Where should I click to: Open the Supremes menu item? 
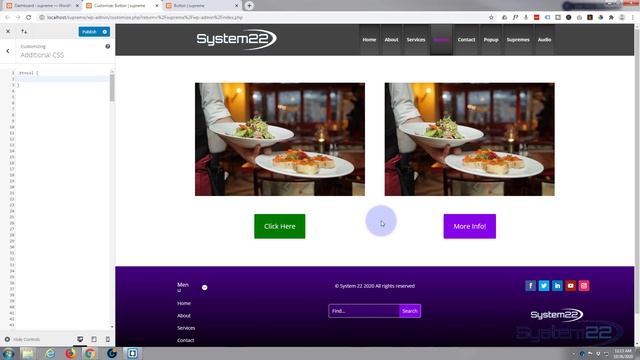point(518,40)
